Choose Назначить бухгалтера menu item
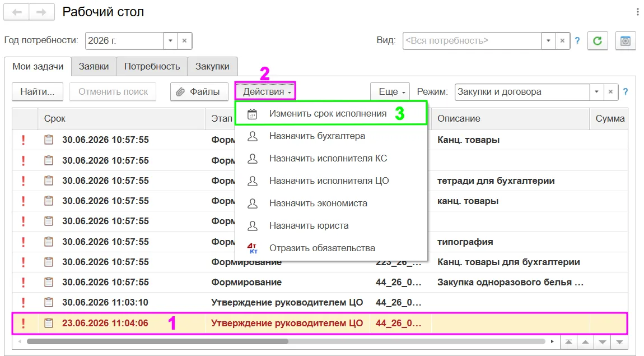Image resolution: width=644 pixels, height=356 pixels. 331,136
